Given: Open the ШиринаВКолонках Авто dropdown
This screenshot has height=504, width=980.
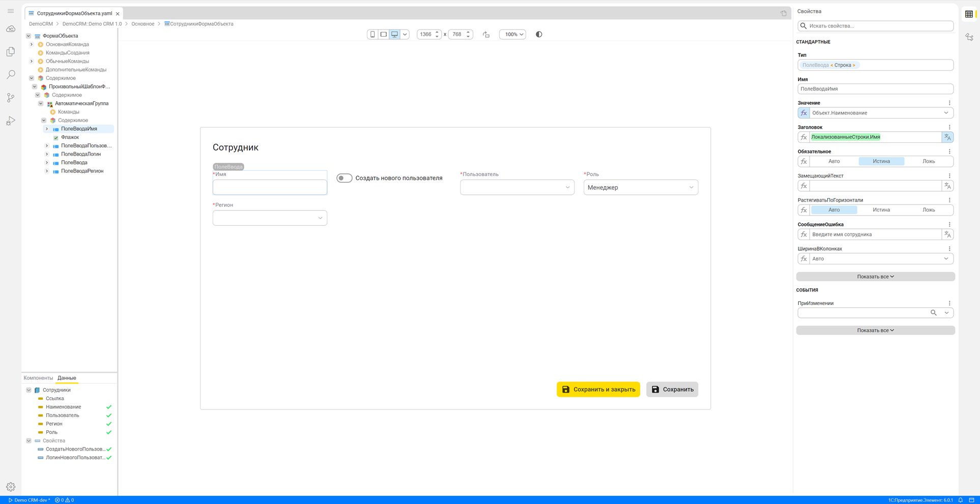Looking at the screenshot, I should tap(881, 259).
